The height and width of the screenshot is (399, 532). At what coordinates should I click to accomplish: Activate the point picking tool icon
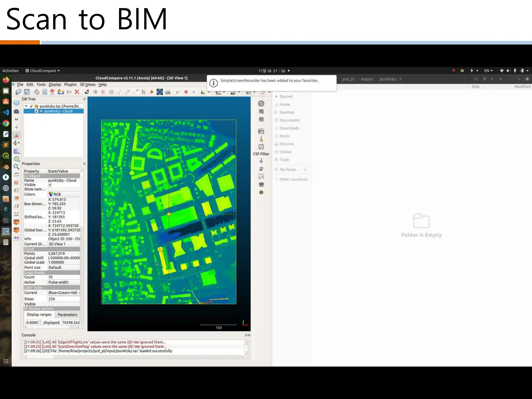(x=37, y=92)
